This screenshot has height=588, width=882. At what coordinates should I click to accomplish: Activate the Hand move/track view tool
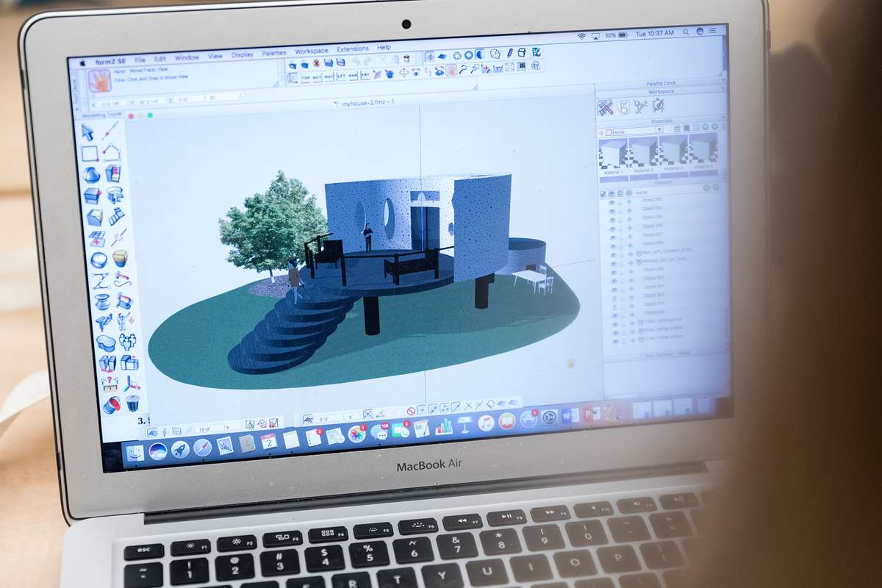[x=451, y=71]
